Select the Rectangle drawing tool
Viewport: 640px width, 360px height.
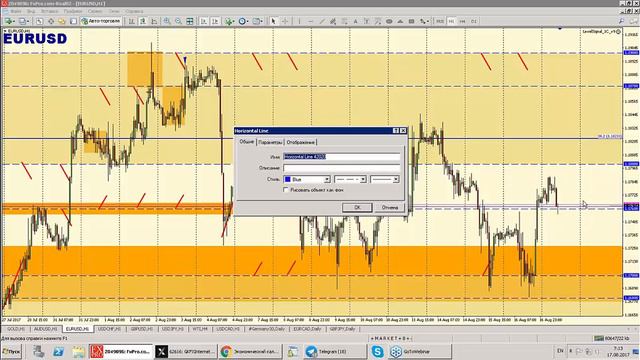(411, 21)
